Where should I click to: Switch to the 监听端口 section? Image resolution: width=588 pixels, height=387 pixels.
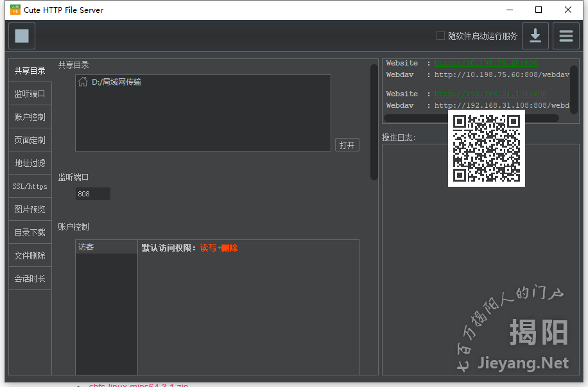pos(30,93)
